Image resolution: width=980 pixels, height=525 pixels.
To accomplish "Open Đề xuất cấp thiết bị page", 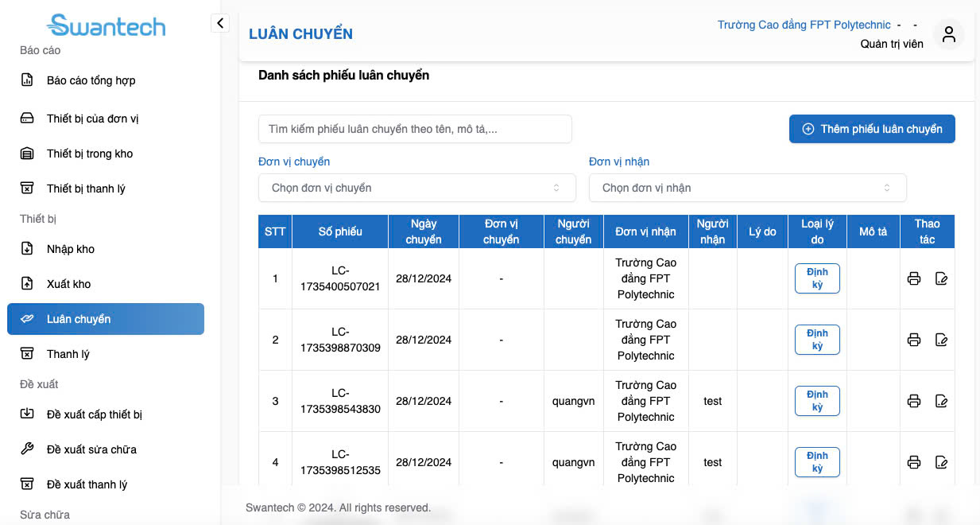I will (x=95, y=414).
